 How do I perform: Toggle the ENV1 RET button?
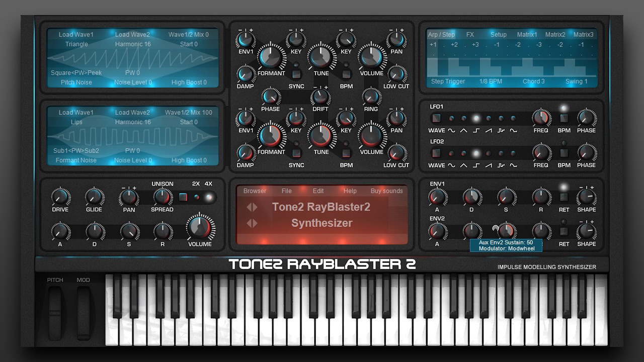pos(564,198)
